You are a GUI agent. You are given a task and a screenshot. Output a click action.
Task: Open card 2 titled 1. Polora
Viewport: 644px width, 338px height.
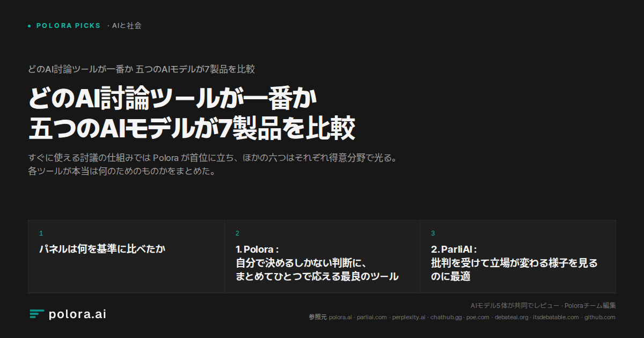[322, 256]
